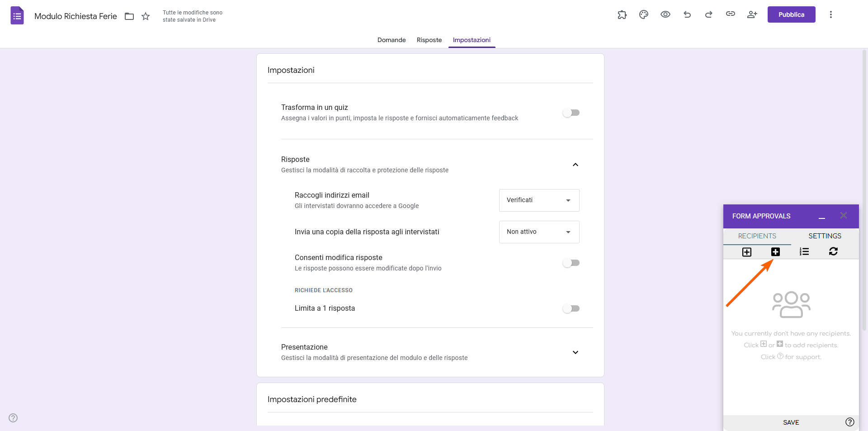The width and height of the screenshot is (868, 431).
Task: Open the Non attivo copy-response dropdown
Action: coord(538,232)
